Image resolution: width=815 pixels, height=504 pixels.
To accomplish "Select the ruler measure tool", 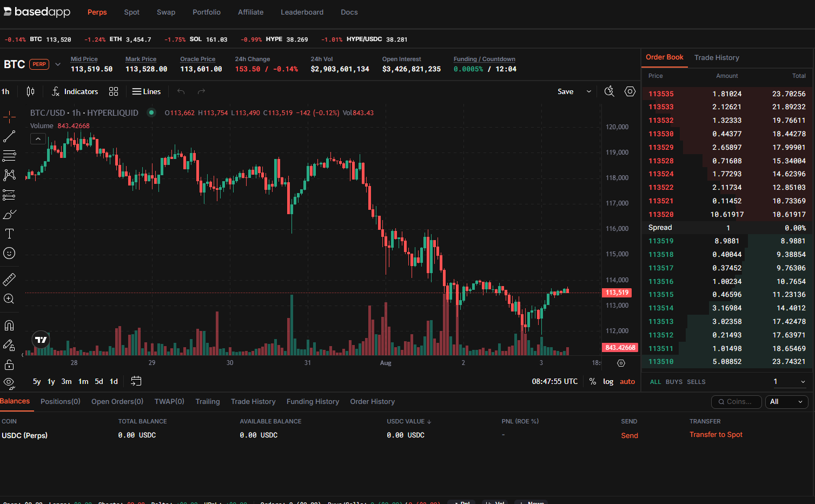I will pyautogui.click(x=9, y=280).
